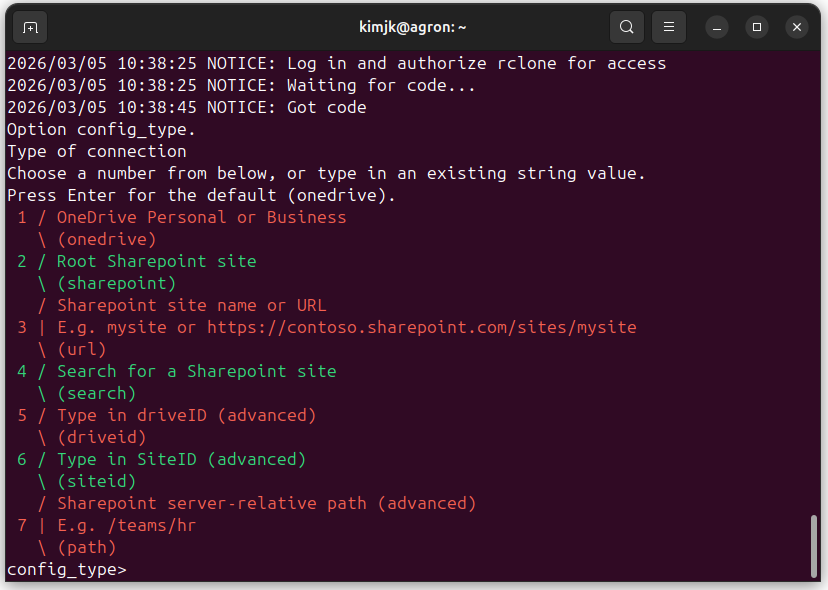Click the "(onedrive)" value text
The image size is (828, 590).
(107, 239)
